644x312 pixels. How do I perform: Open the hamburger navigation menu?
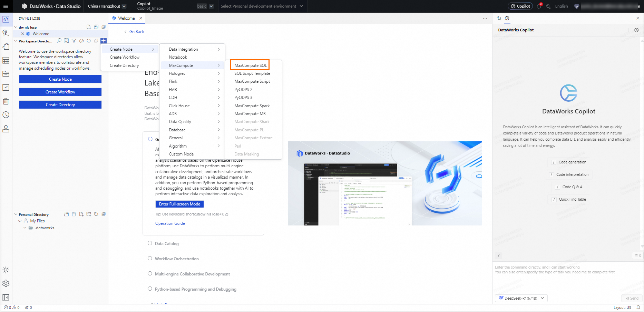6,6
